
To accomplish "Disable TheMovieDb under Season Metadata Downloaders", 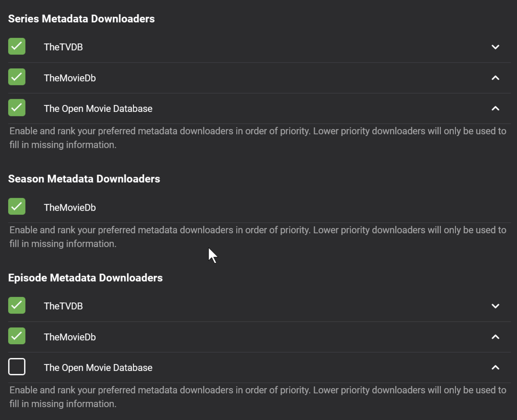I will (x=17, y=207).
